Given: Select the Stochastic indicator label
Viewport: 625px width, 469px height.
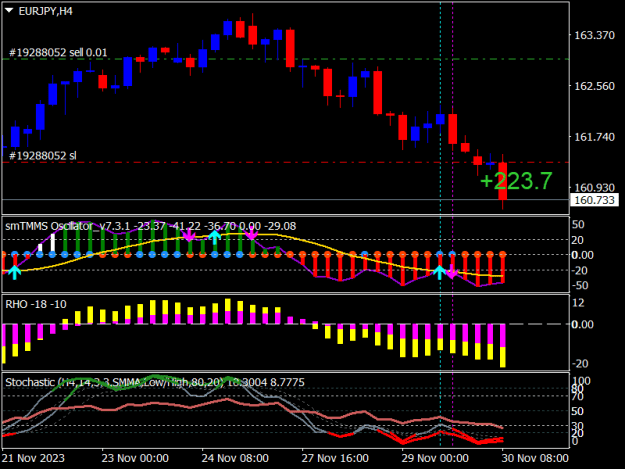Looking at the screenshot, I should coord(155,383).
